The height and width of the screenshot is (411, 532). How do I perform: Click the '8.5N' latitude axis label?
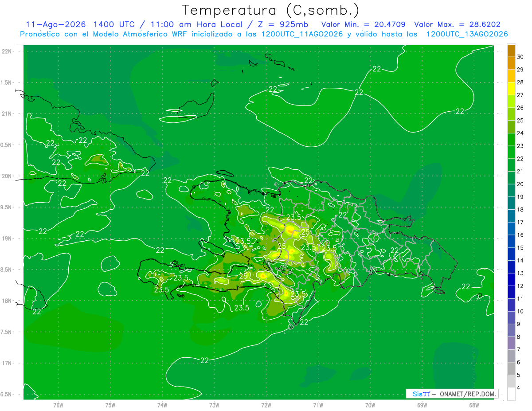pos(7,270)
